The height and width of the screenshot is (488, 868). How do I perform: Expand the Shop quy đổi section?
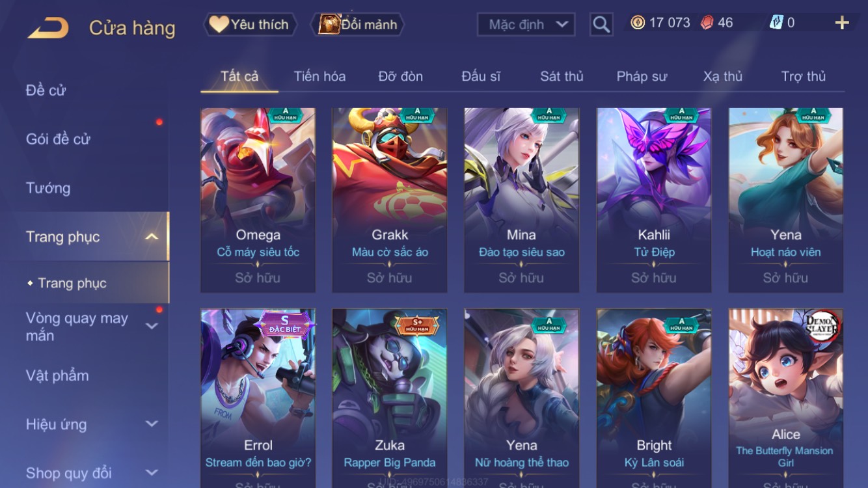[152, 473]
